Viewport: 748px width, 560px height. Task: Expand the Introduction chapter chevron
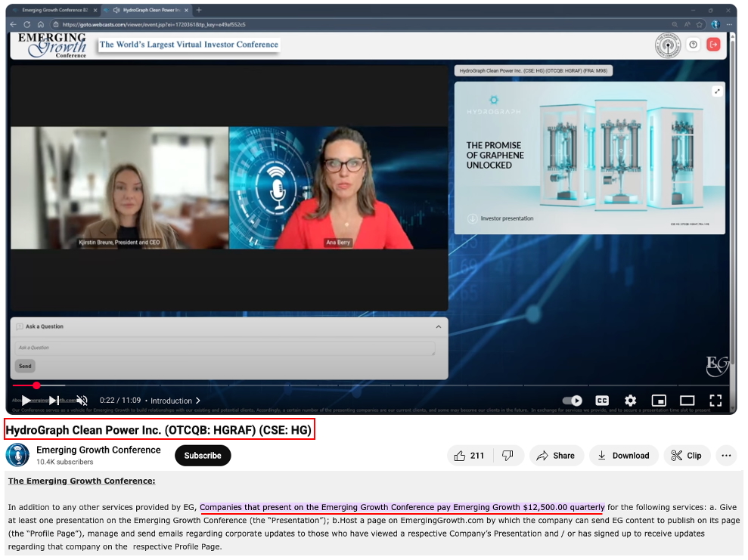(x=198, y=401)
